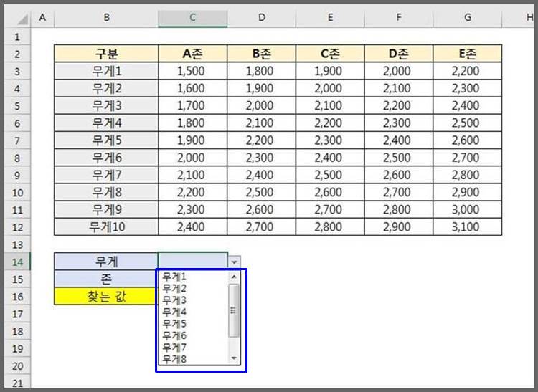Click the dropdown list scroll up arrow
The height and width of the screenshot is (392, 538).
234,277
